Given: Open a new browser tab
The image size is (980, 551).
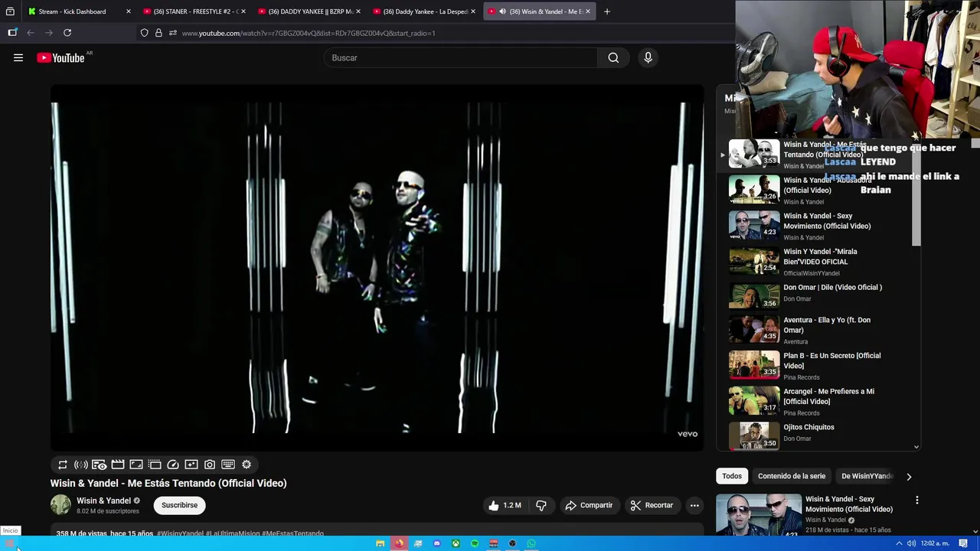Looking at the screenshot, I should tap(606, 11).
